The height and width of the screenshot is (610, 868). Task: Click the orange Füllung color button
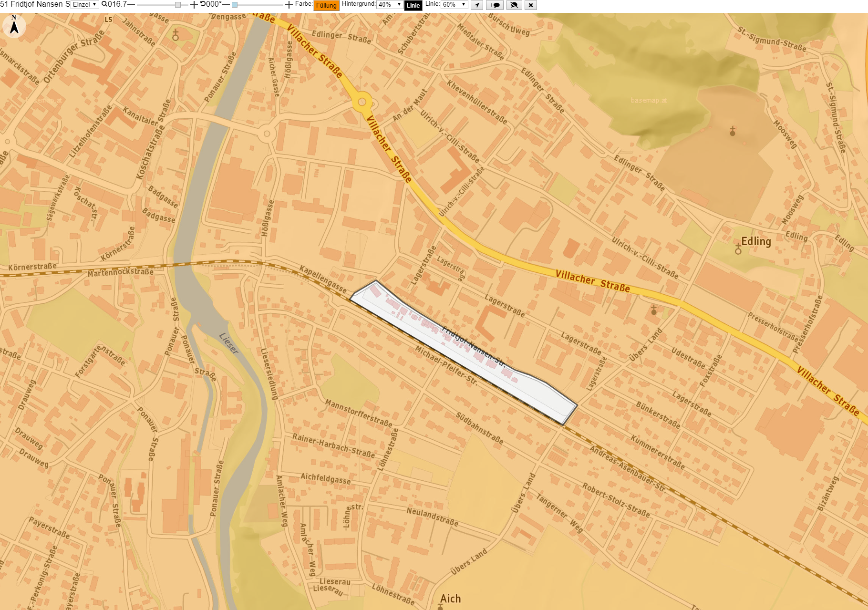coord(326,5)
